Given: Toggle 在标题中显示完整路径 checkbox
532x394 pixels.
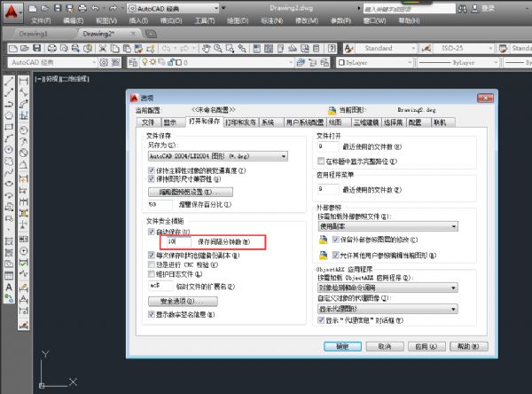Looking at the screenshot, I should pos(321,161).
